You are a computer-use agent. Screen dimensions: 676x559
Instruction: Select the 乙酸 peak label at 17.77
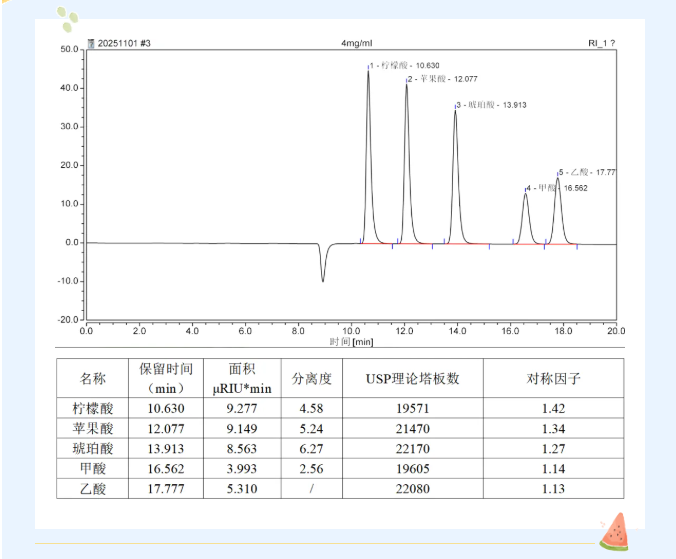[588, 172]
